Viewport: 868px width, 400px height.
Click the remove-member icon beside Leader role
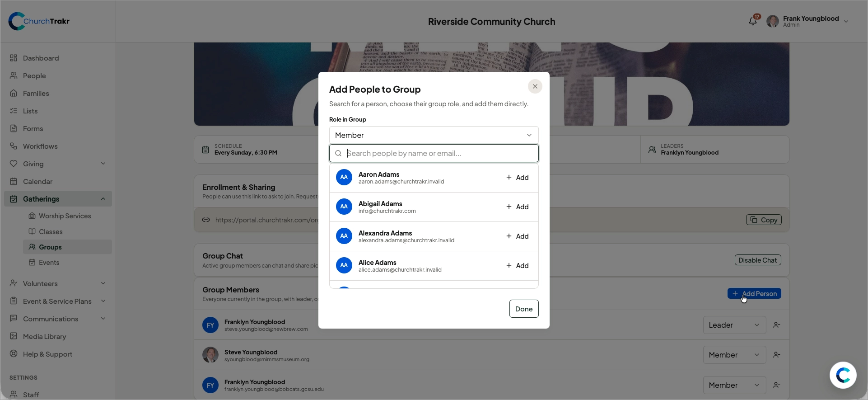[x=777, y=325]
